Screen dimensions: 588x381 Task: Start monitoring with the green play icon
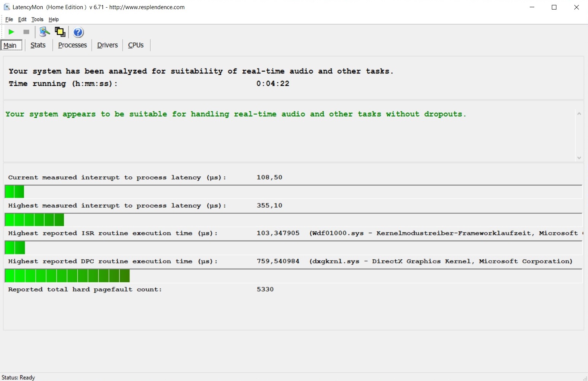click(11, 32)
